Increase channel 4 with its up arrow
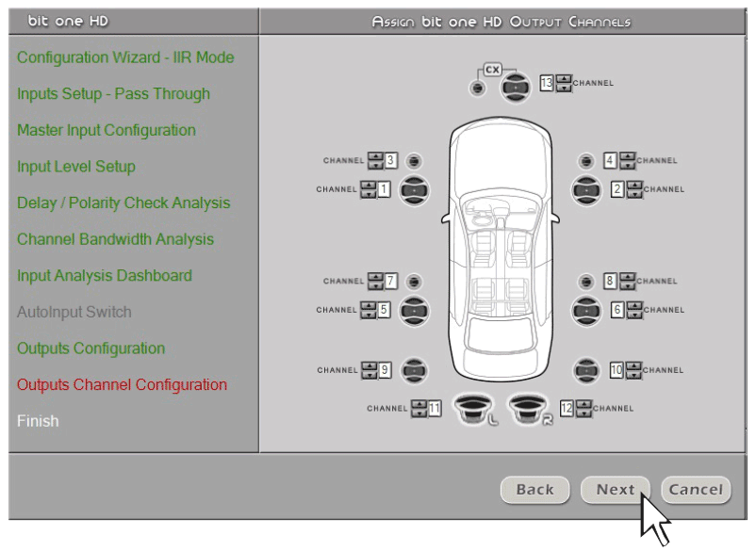Screen dimensions: 756x551 pyautogui.click(x=627, y=156)
